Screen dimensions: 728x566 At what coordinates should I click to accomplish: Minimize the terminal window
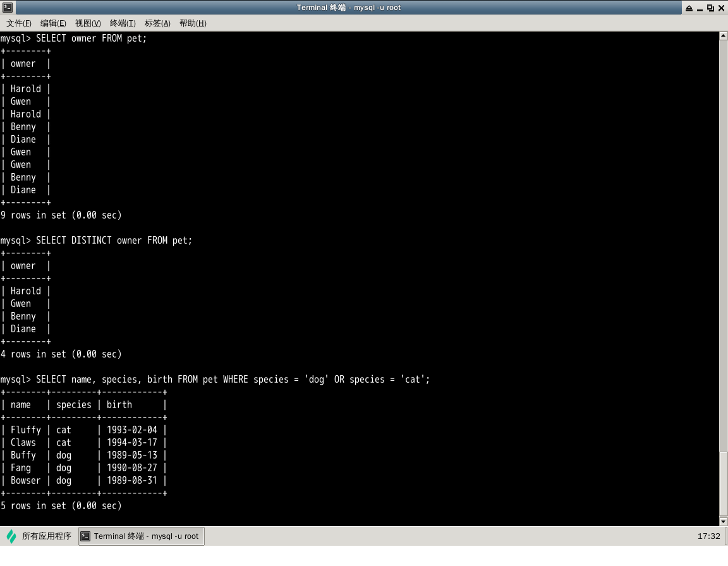point(700,8)
